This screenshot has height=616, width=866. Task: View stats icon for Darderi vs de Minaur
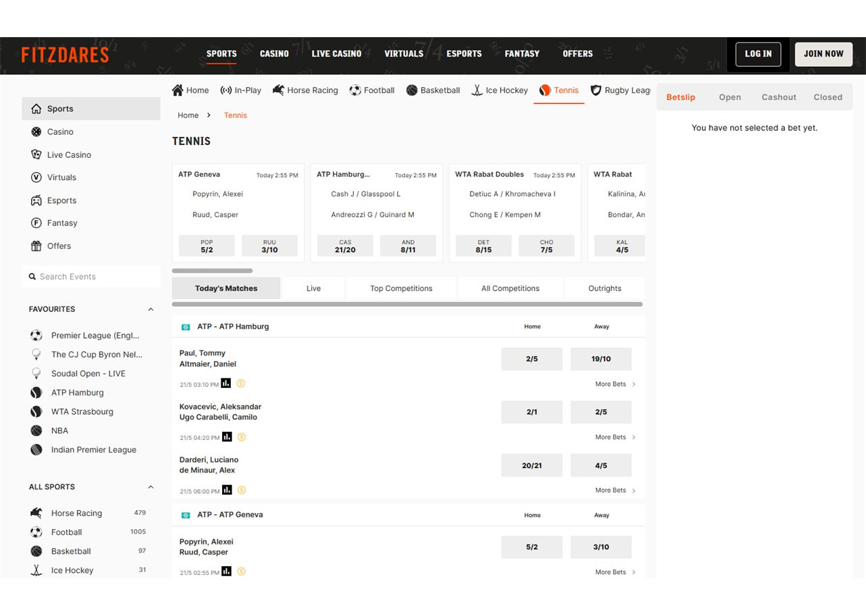coord(227,490)
